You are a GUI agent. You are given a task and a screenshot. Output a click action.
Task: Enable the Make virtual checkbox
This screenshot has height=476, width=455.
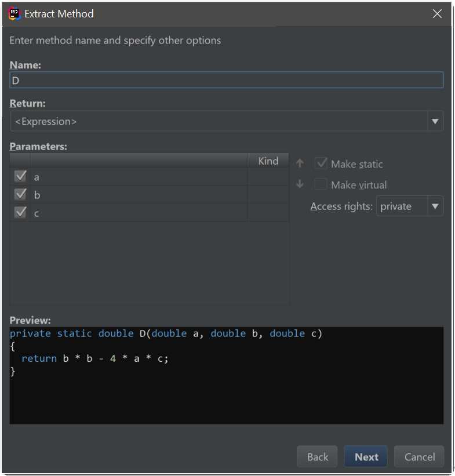(321, 184)
